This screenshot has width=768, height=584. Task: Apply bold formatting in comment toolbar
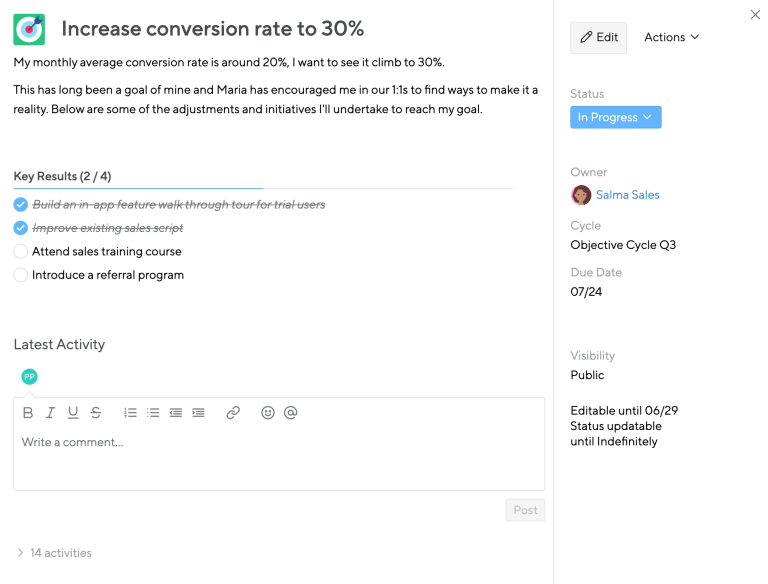[28, 413]
